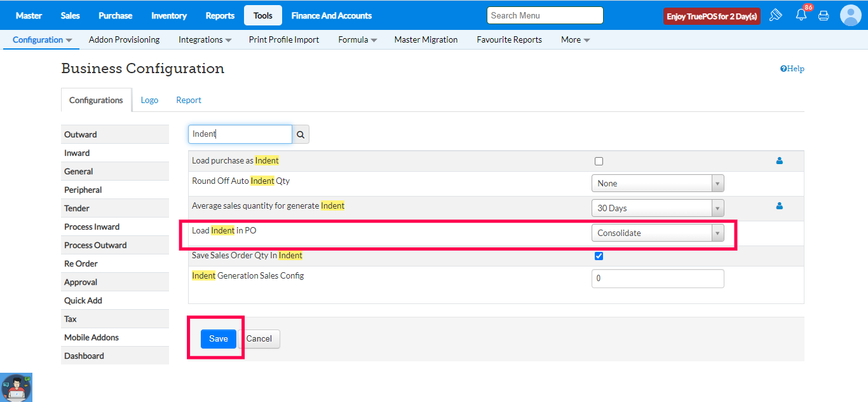Open the user profile avatar
Image resolution: width=868 pixels, height=402 pixels.
tap(850, 15)
